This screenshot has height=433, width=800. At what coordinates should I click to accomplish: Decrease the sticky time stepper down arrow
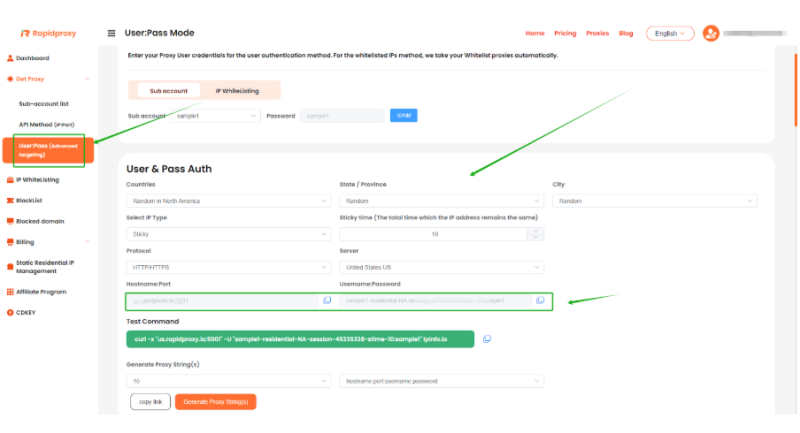click(x=535, y=237)
